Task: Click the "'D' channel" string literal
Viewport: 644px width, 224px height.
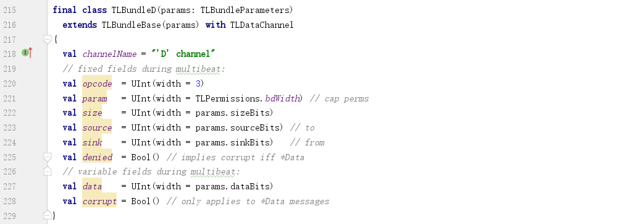Action: (x=183, y=54)
